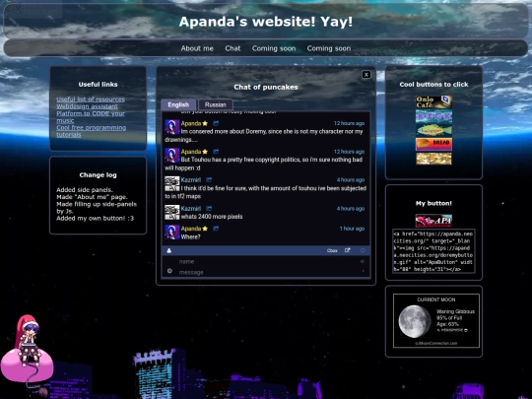Click the reply icon on Kazmirl's tf2 maps message
The image size is (532, 399).
coord(209,180)
